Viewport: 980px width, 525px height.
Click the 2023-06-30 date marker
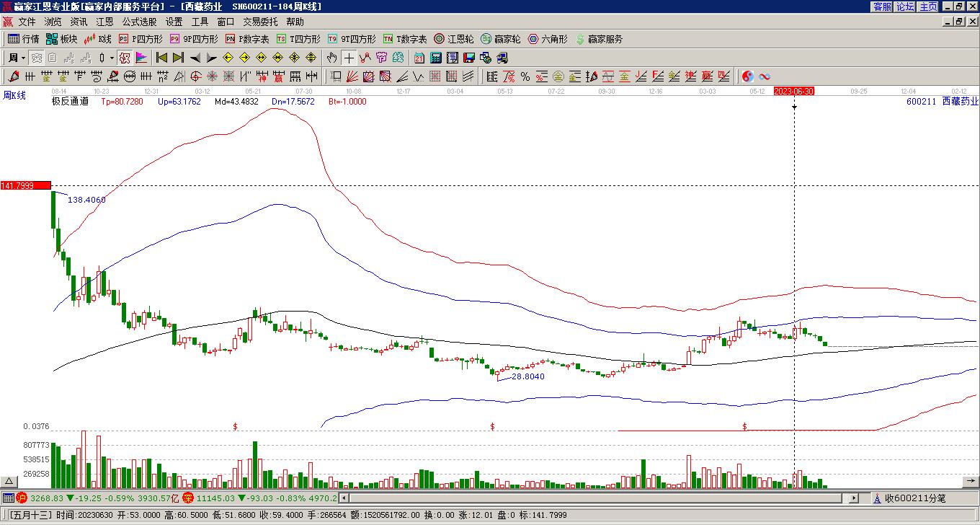794,91
